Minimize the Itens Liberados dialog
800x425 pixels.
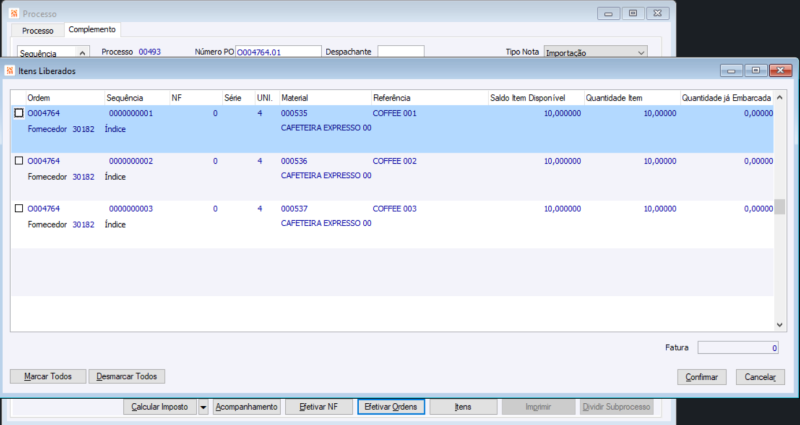731,70
